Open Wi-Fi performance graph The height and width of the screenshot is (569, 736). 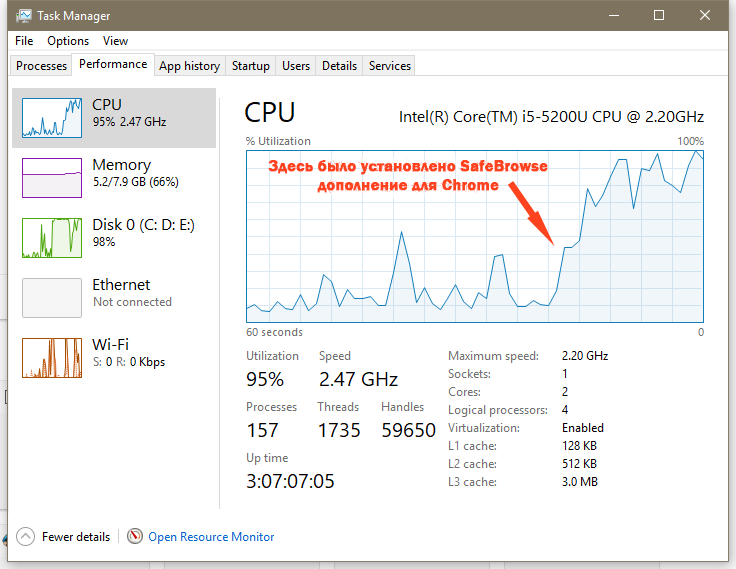click(x=114, y=357)
